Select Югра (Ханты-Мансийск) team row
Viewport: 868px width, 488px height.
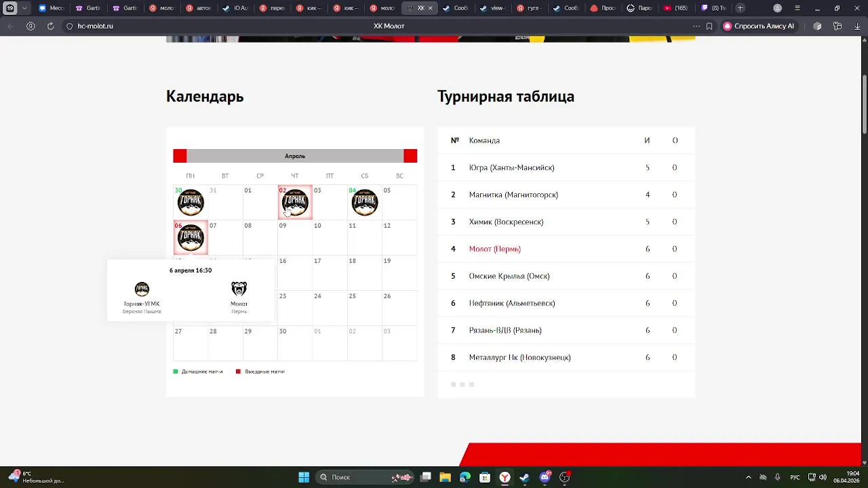tap(566, 167)
